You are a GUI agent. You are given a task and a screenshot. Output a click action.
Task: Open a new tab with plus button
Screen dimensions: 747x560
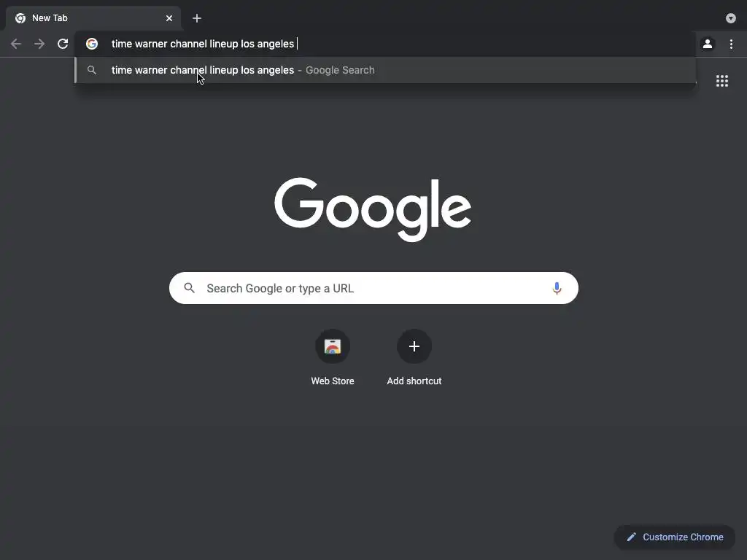[x=197, y=18]
